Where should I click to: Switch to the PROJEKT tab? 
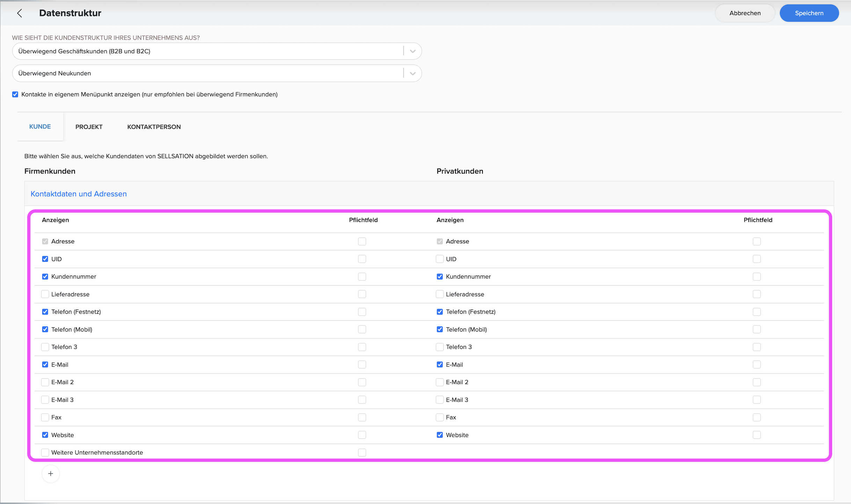[89, 127]
